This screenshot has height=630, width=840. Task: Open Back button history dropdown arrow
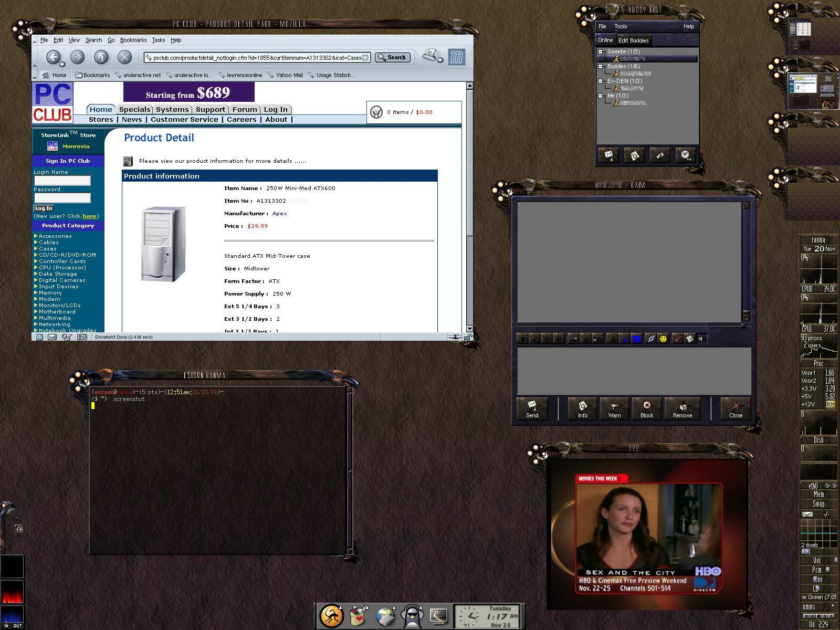(x=62, y=64)
